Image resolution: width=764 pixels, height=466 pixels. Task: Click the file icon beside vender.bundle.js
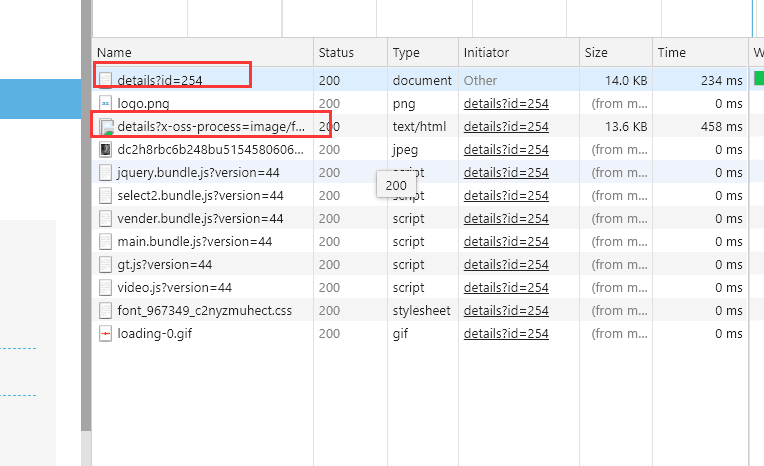click(105, 218)
